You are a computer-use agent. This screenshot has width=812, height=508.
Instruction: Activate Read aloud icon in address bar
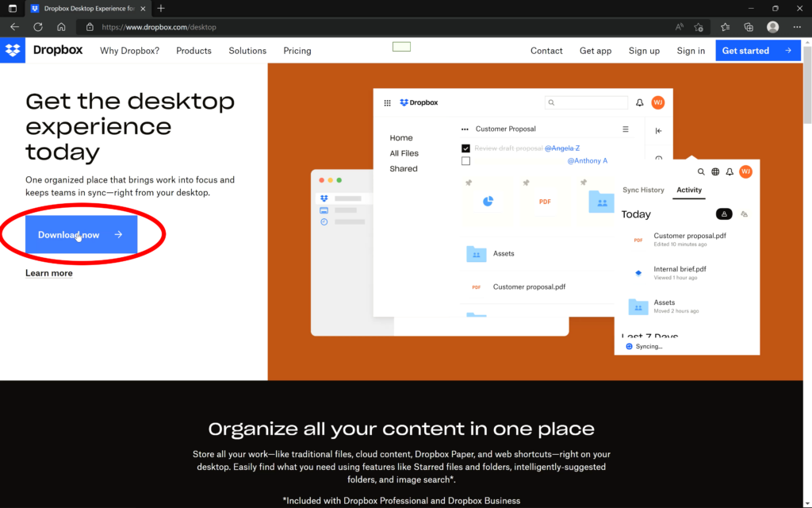tap(680, 27)
